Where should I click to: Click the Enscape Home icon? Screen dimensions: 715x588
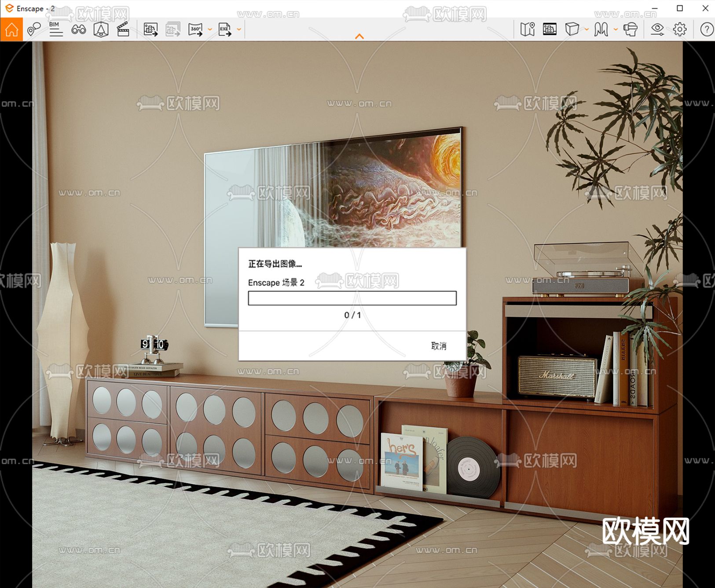[x=11, y=29]
